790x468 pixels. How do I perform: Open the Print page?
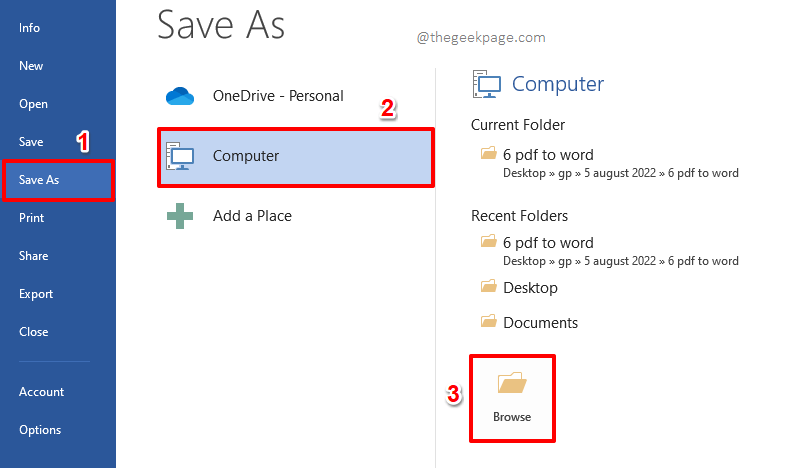click(x=32, y=218)
